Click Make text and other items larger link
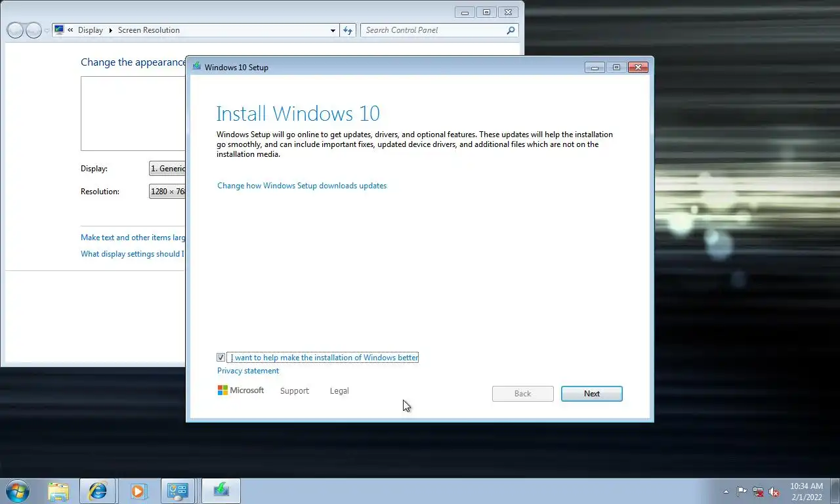The image size is (840, 504). coord(133,238)
